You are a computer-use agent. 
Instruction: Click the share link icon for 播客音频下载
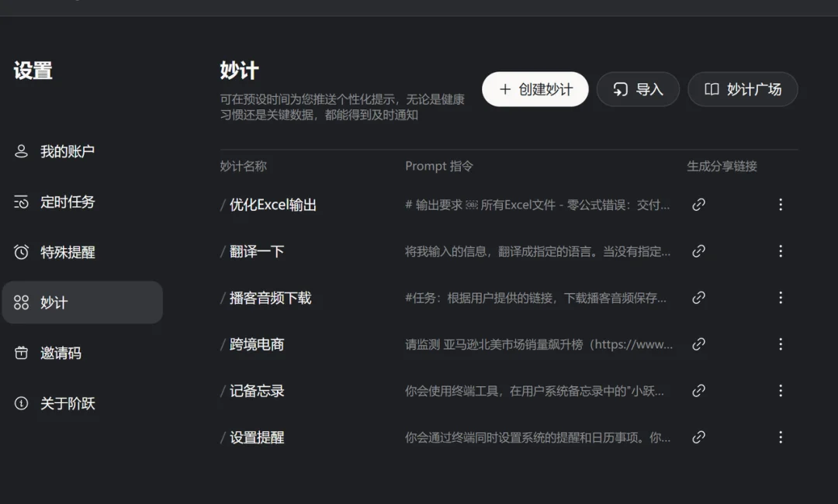(x=698, y=298)
